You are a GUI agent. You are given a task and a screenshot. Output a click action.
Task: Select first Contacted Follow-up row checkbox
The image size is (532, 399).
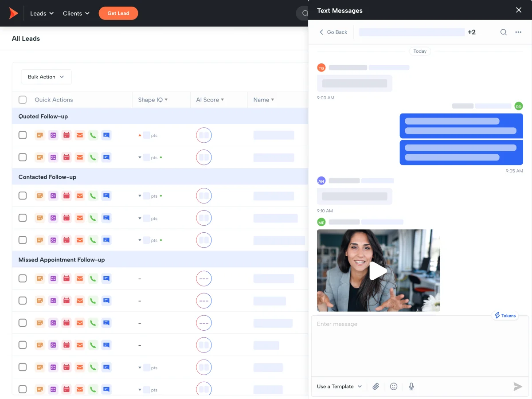tap(23, 196)
